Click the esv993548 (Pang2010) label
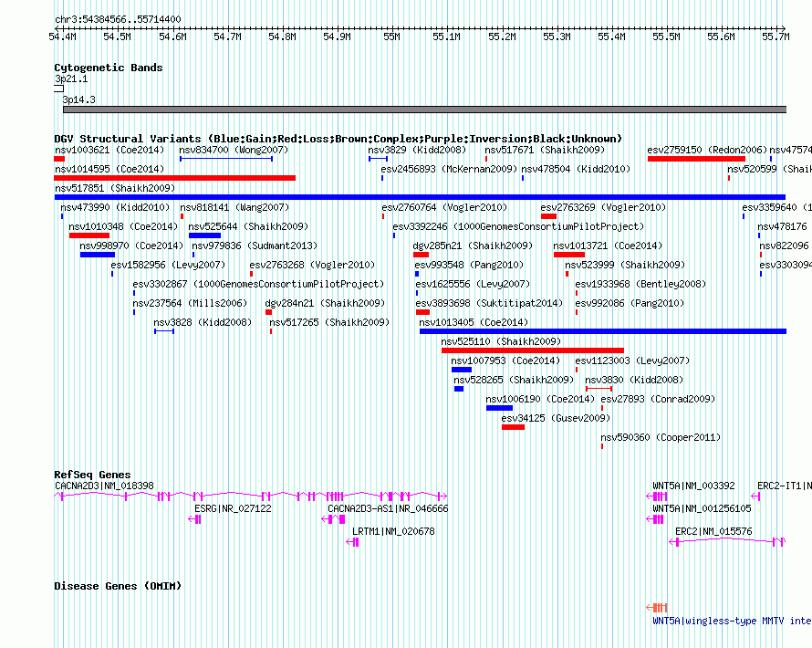This screenshot has height=648, width=812. click(x=469, y=266)
